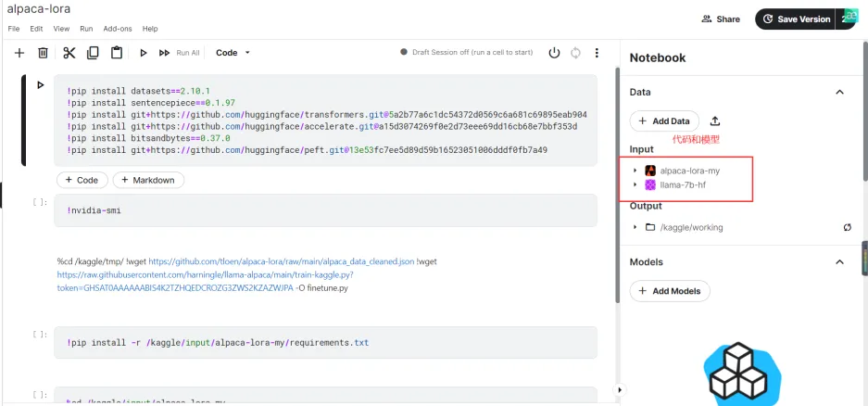
Task: Click the Add Models button
Action: coord(670,291)
